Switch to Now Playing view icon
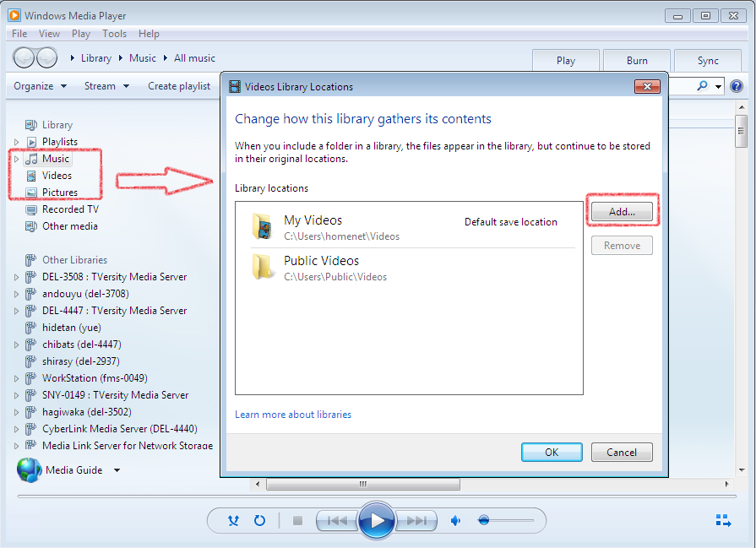This screenshot has width=756, height=548. (723, 520)
